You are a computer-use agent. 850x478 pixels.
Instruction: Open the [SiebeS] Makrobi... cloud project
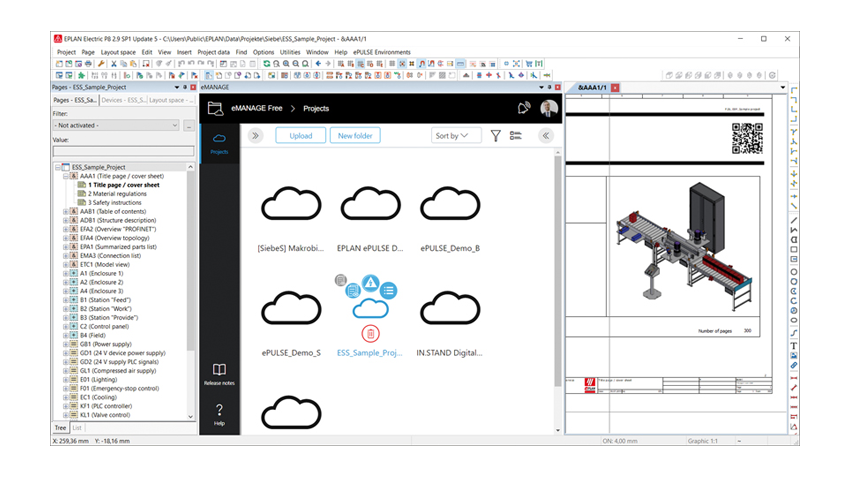(291, 204)
